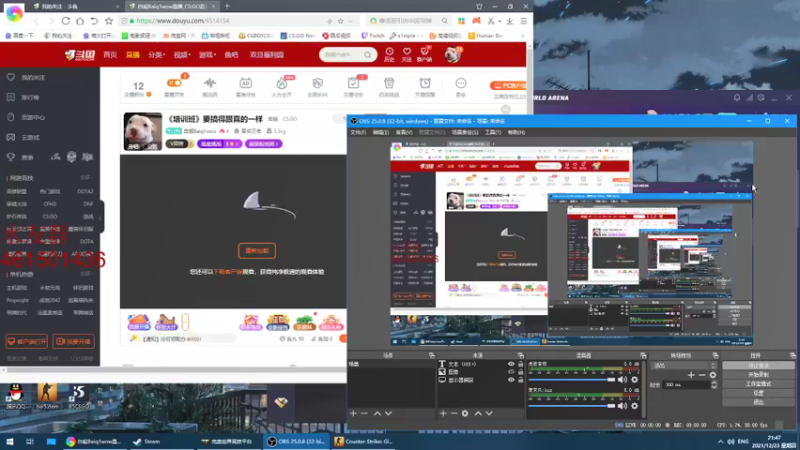Expand Douyu category nav dropdown
800x450 pixels.
coord(157,55)
